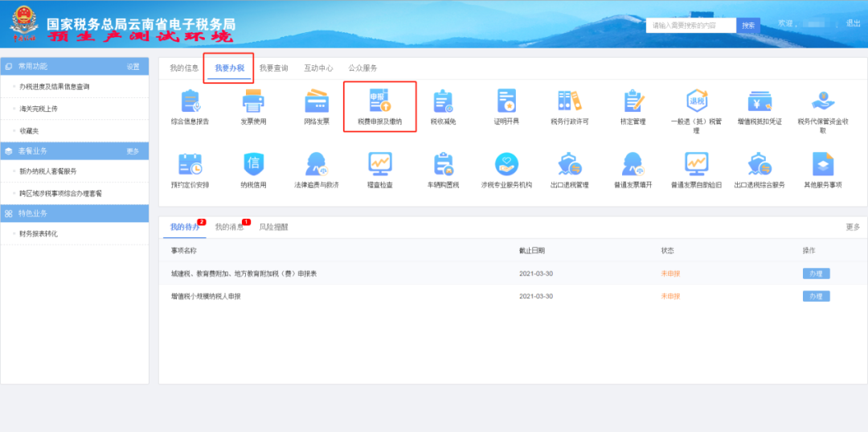Open 海关完税上传 item
This screenshot has width=868, height=432.
39,109
